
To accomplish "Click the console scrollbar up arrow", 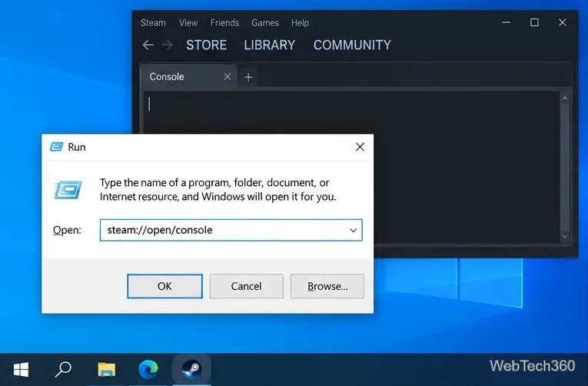I will coord(565,98).
